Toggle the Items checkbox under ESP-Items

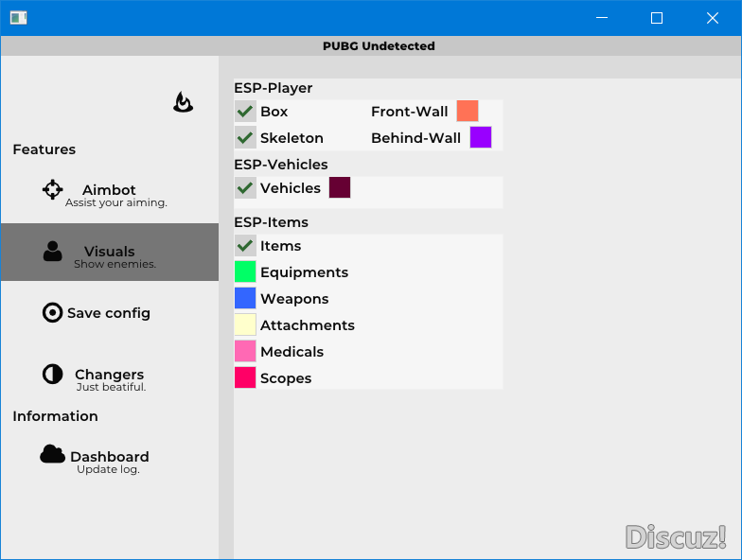point(245,246)
